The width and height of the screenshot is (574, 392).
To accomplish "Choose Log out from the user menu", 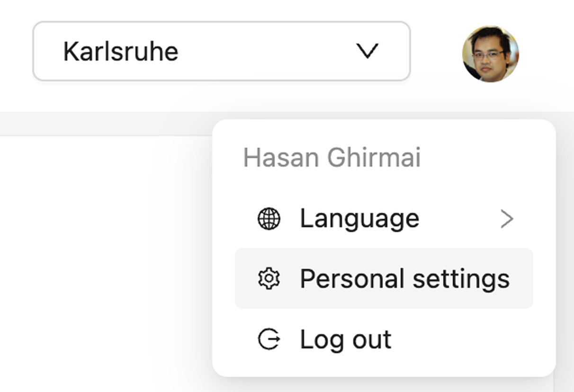I will click(346, 339).
